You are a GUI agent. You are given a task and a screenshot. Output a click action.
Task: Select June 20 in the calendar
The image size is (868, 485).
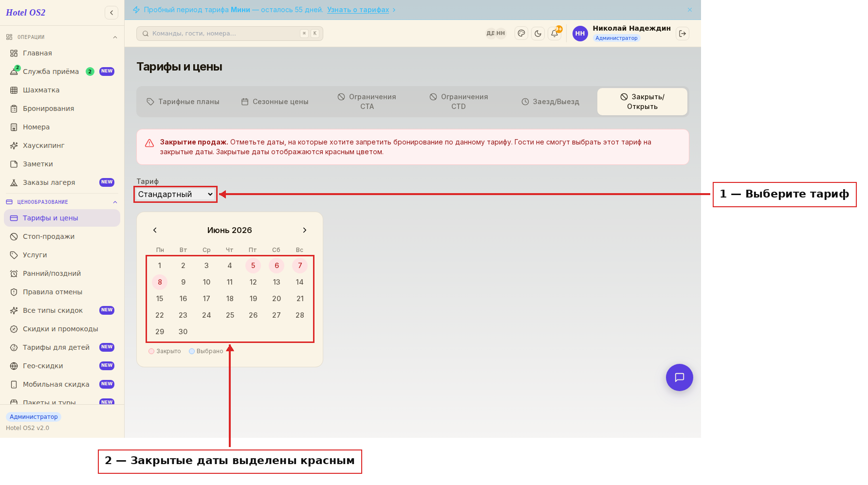pos(277,299)
